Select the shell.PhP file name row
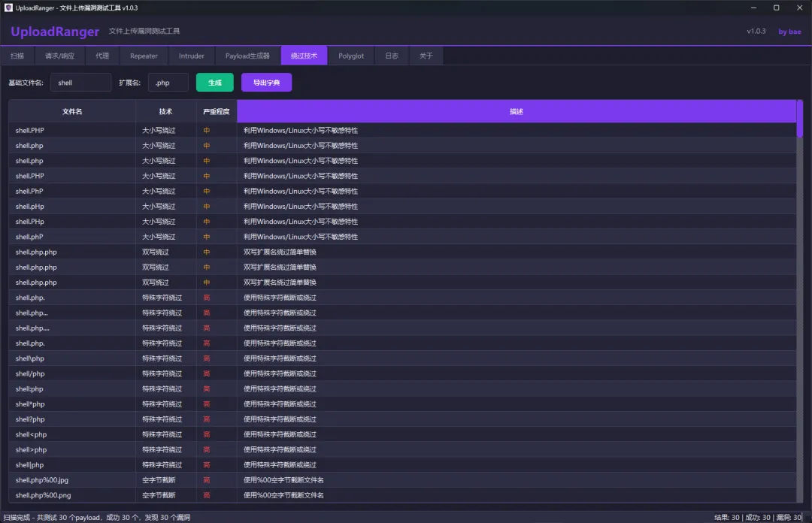 (x=402, y=191)
